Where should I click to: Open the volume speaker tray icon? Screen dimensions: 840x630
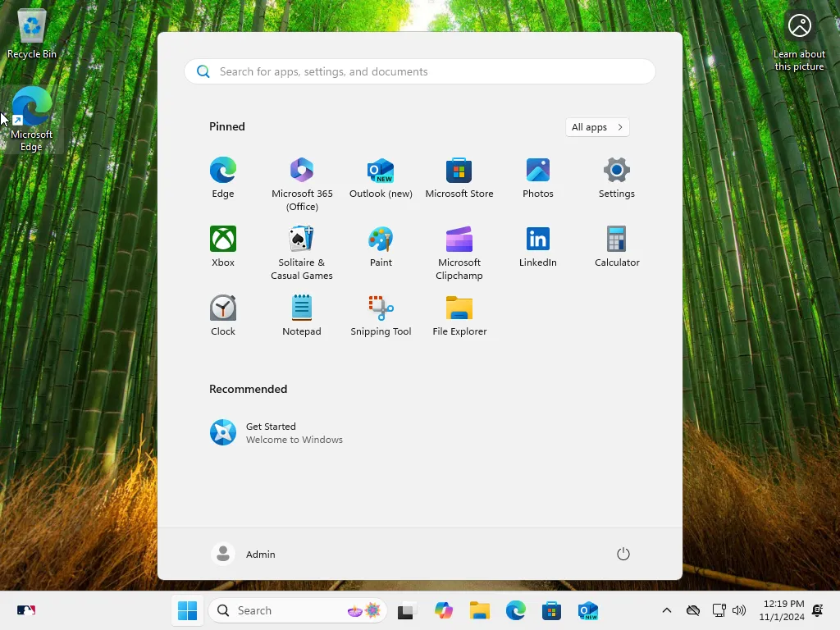(739, 610)
